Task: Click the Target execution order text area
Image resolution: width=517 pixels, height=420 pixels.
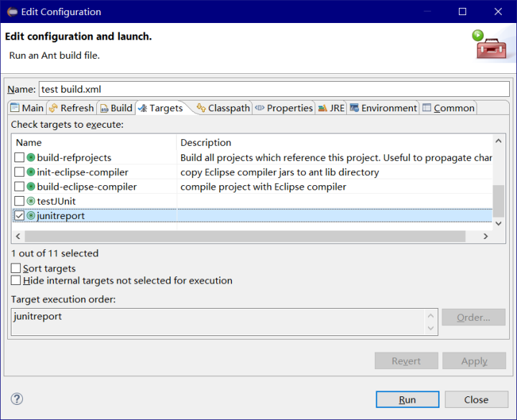Action: 218,322
